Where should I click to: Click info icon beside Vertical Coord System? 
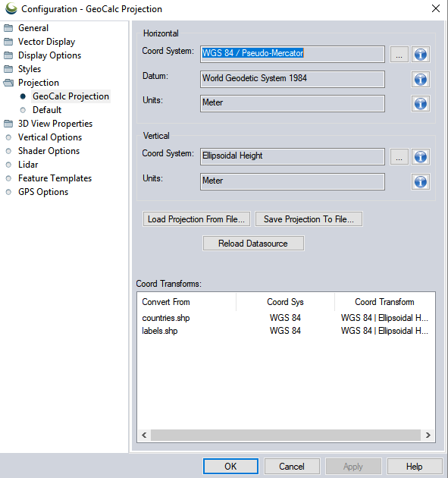pyautogui.click(x=420, y=157)
